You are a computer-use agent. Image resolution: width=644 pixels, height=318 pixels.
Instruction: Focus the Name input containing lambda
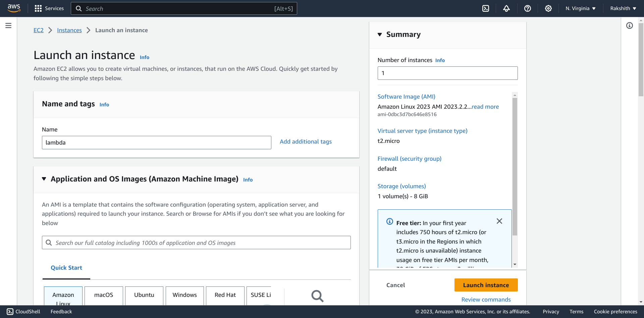tap(157, 143)
